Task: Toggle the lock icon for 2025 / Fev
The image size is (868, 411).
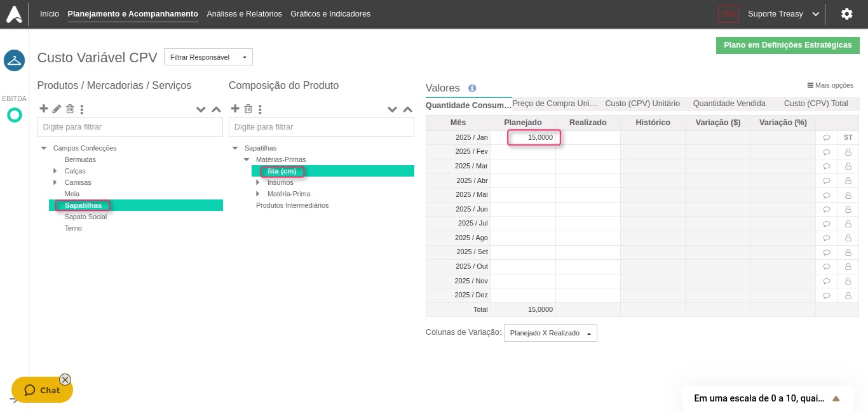Action: [x=848, y=152]
